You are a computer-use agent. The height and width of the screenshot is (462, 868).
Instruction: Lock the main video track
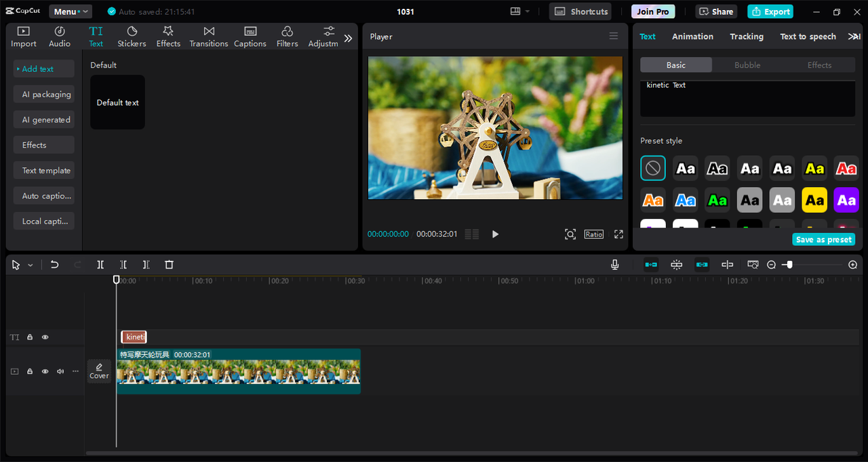pos(30,371)
